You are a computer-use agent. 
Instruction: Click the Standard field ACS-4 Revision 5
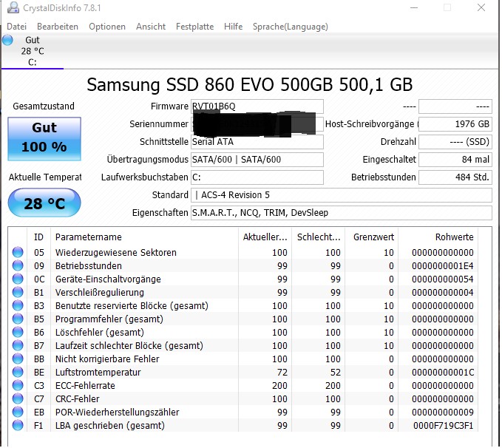342,195
